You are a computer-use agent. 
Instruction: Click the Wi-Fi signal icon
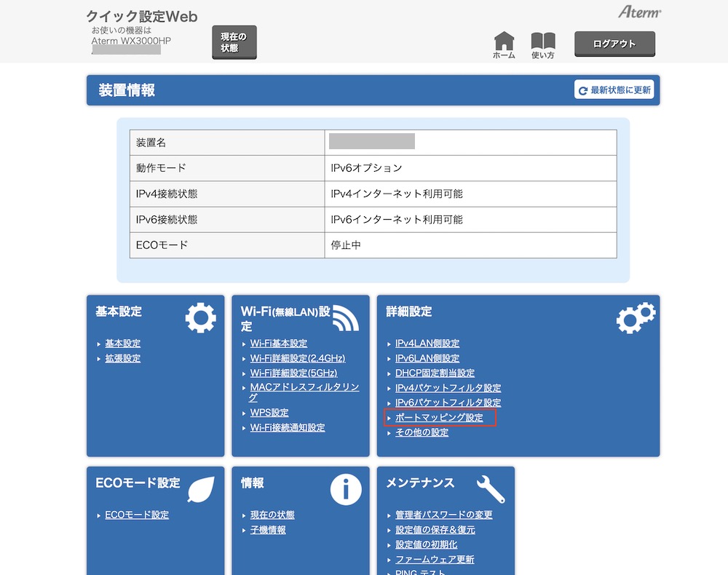346,318
